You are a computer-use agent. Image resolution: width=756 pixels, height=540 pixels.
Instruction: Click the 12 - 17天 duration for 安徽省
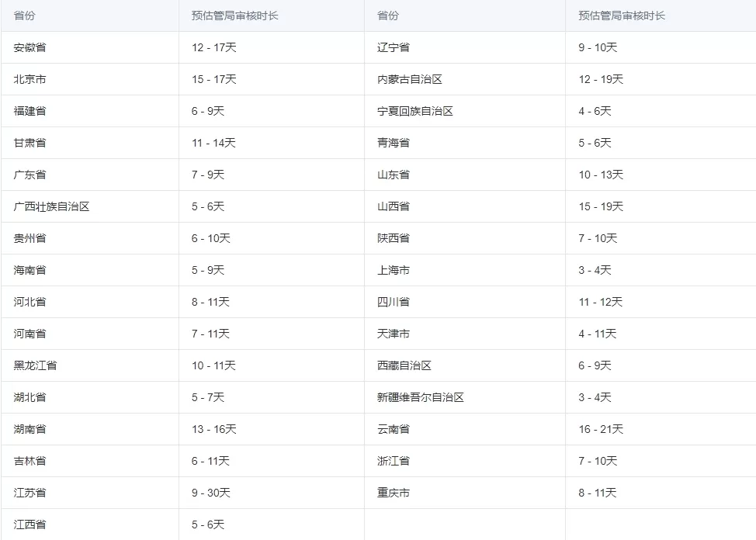(x=213, y=47)
